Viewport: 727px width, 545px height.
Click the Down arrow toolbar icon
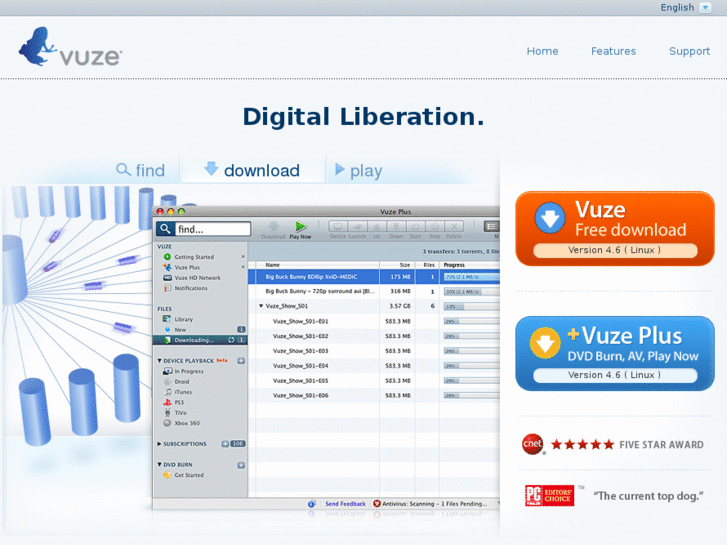coord(396,226)
